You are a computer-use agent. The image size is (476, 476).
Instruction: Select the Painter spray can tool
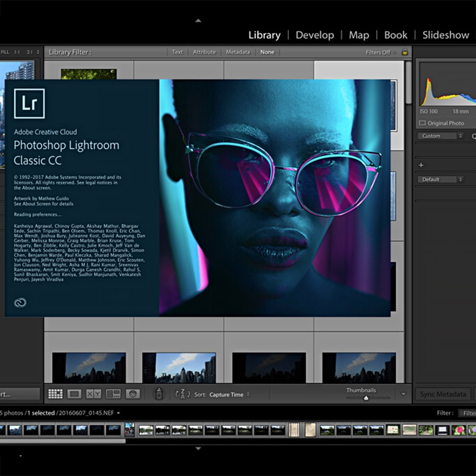point(159,394)
